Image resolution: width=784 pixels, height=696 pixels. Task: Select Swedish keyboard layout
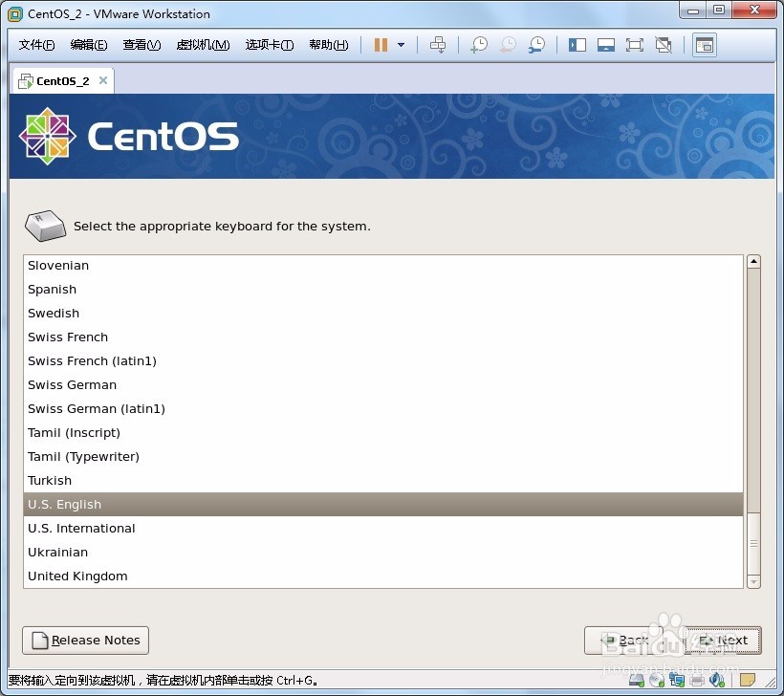[383, 314]
